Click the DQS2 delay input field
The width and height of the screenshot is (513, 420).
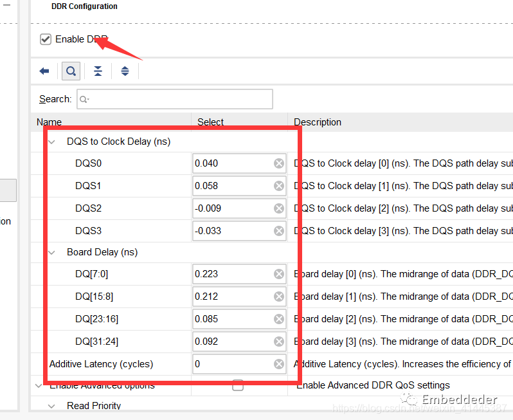click(x=231, y=208)
